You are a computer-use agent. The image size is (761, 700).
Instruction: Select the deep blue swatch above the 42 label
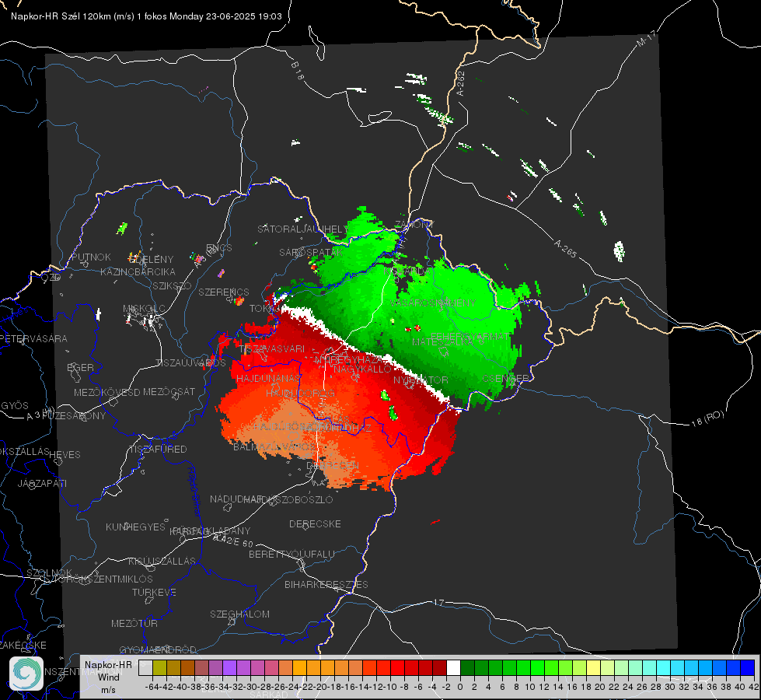tap(748, 667)
